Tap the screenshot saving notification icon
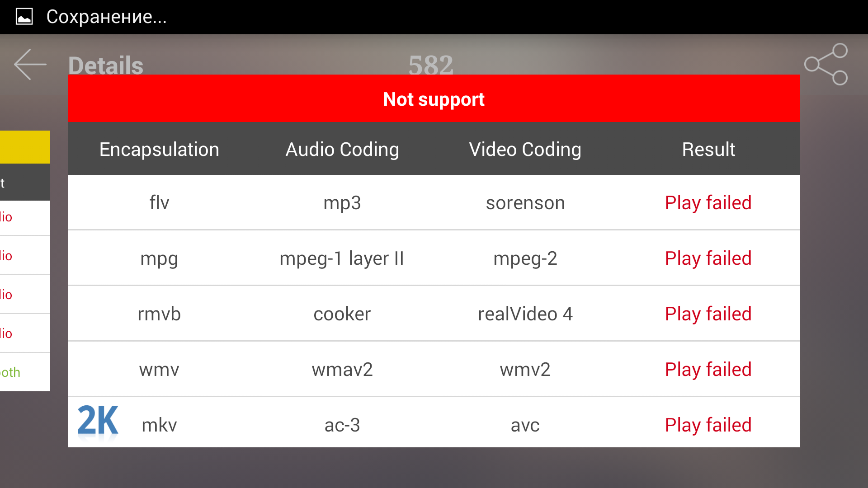Screen dimensions: 868x488 coord(24,17)
